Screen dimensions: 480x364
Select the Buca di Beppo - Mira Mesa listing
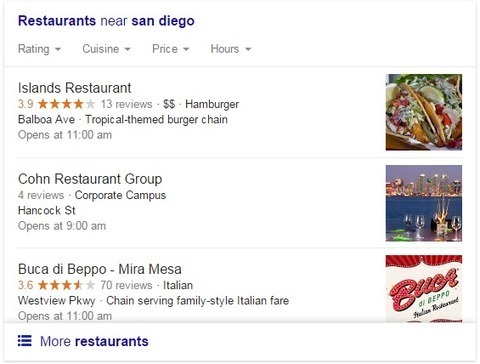click(x=100, y=269)
